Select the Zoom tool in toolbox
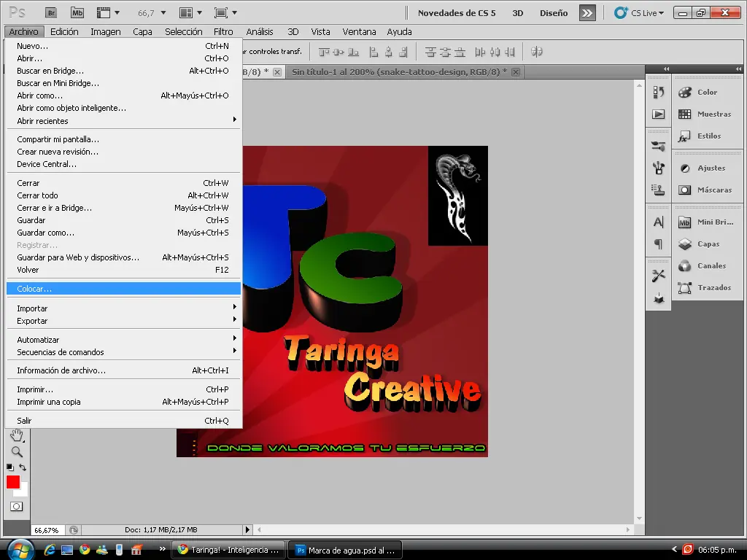Image resolution: width=747 pixels, height=560 pixels. pos(17,451)
